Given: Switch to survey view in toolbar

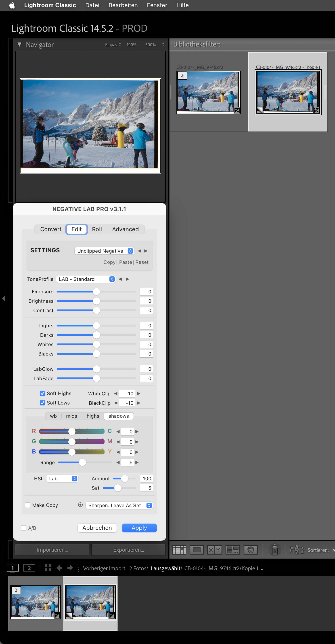Looking at the screenshot, I should tap(232, 550).
